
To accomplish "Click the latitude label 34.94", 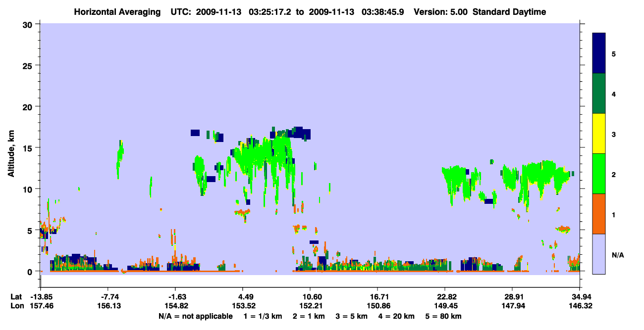I will (x=580, y=297).
